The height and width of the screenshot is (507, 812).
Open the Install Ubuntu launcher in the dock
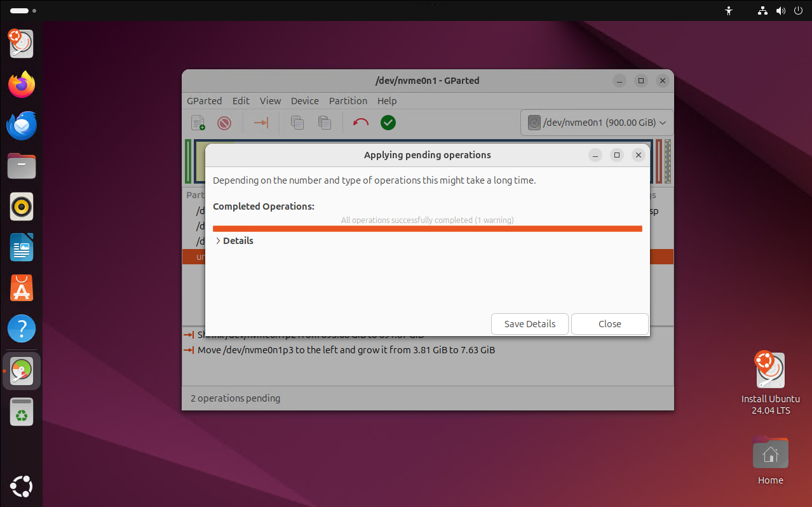click(22, 44)
